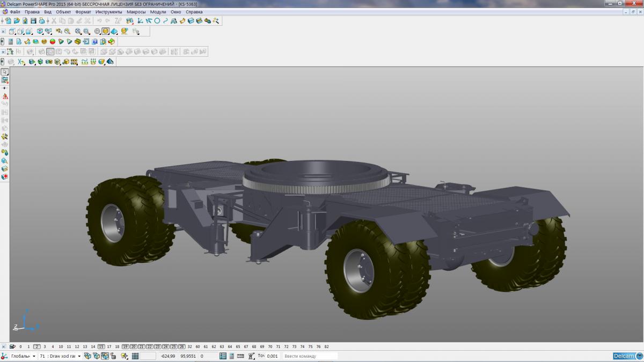Open the Окно menu
The width and height of the screenshot is (644, 362).
[x=175, y=12]
